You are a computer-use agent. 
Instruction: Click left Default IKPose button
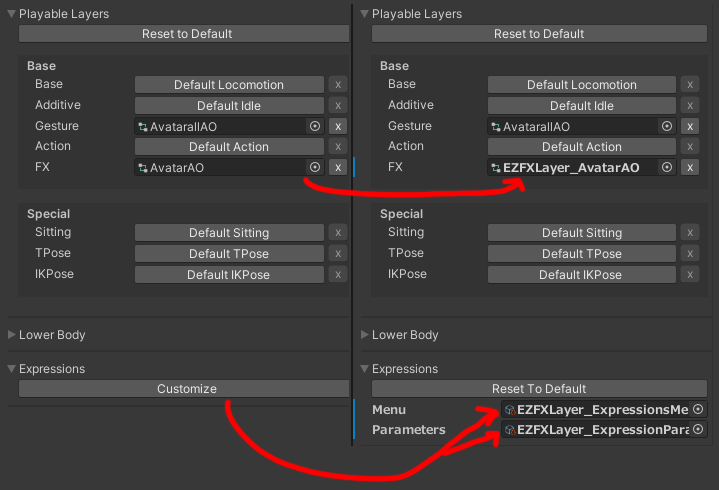coord(229,275)
